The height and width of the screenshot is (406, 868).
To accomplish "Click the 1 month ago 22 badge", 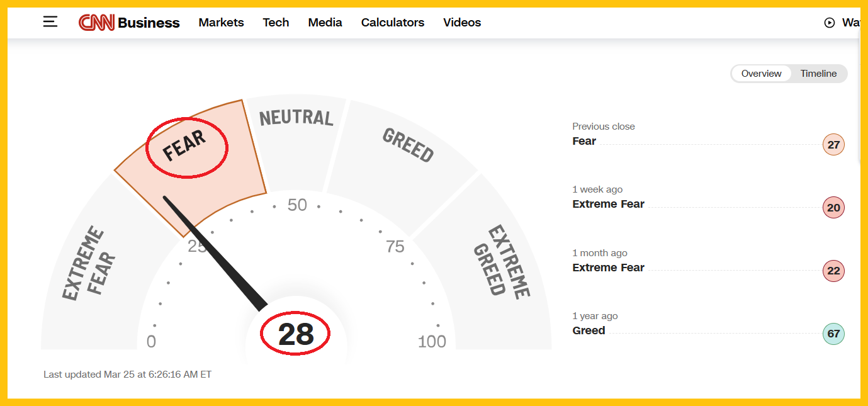I will 833,271.
